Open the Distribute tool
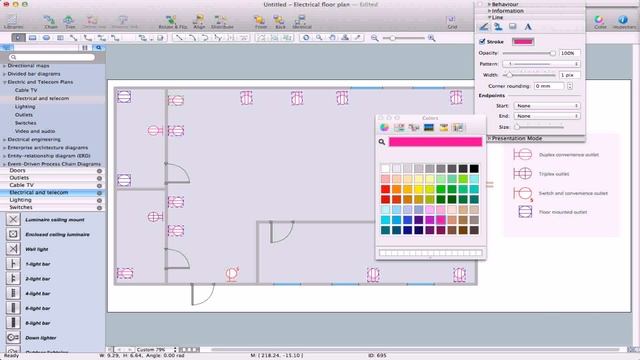Viewport: 640px width, 360px height. pos(222,21)
